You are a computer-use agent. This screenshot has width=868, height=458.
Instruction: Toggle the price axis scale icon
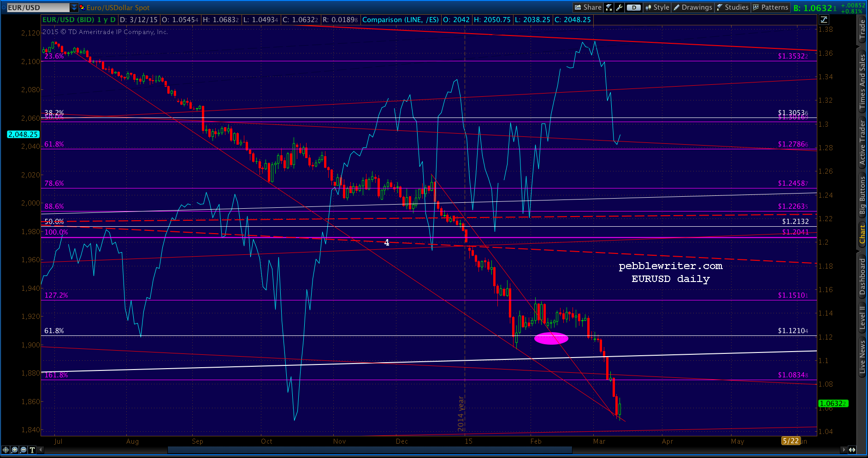click(x=824, y=19)
